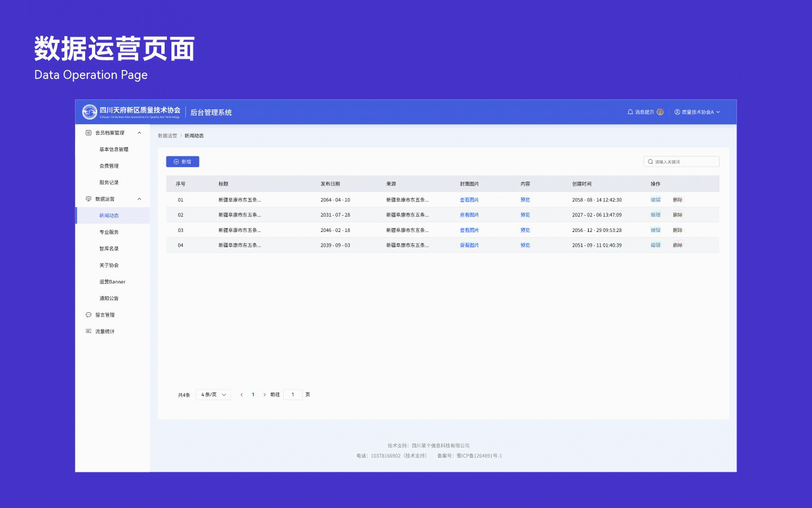Screen dimensions: 812x508
Task: Click the 会员档案管理 document icon
Action: click(89, 133)
